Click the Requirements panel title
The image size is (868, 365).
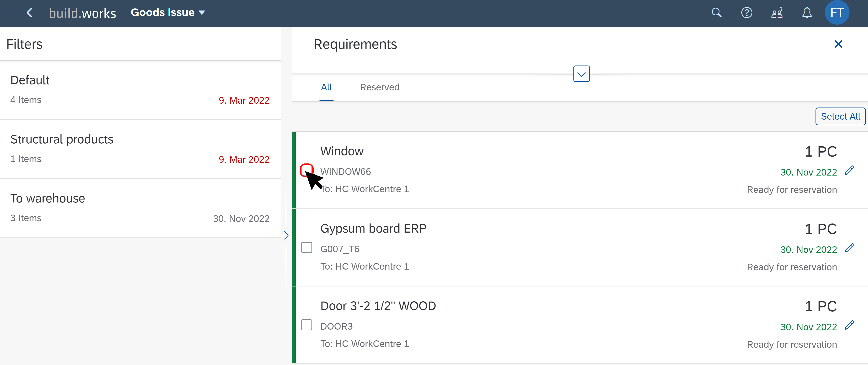(x=355, y=45)
